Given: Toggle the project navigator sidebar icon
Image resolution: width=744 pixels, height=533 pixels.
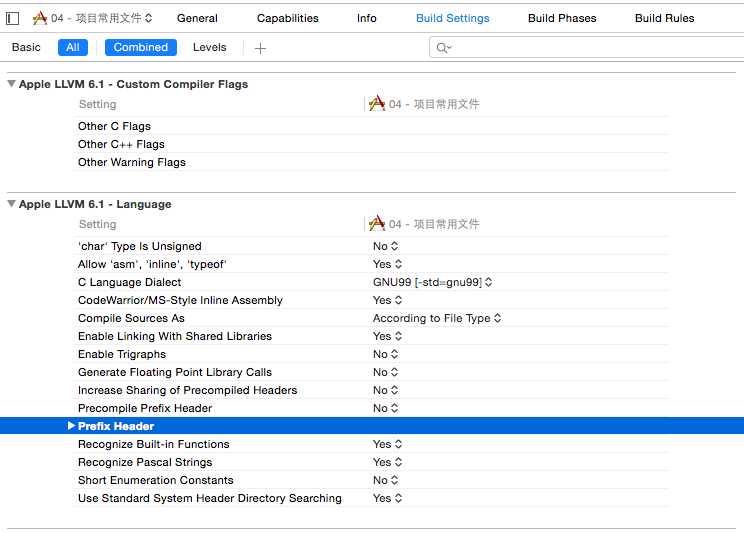Looking at the screenshot, I should (12, 19).
